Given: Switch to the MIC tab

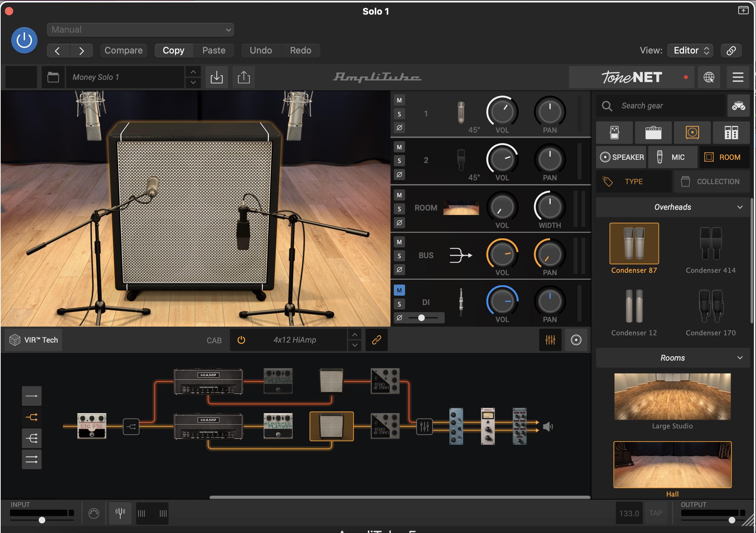Looking at the screenshot, I should point(673,157).
